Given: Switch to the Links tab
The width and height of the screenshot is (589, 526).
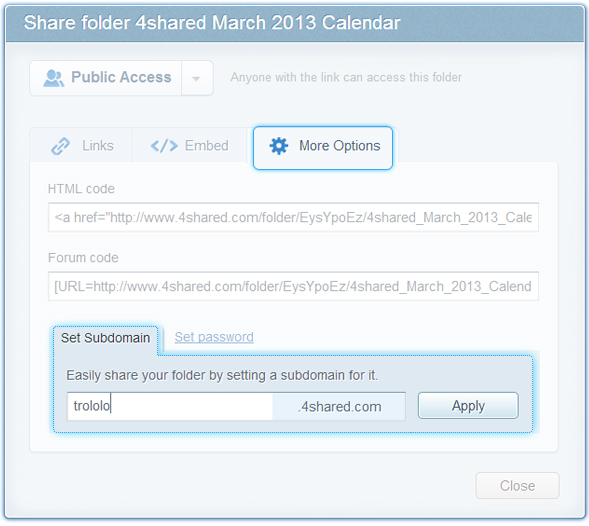Looking at the screenshot, I should 82,146.
